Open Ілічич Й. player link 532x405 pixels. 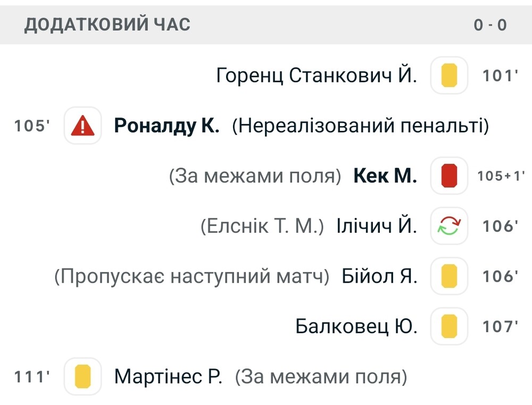tap(377, 226)
